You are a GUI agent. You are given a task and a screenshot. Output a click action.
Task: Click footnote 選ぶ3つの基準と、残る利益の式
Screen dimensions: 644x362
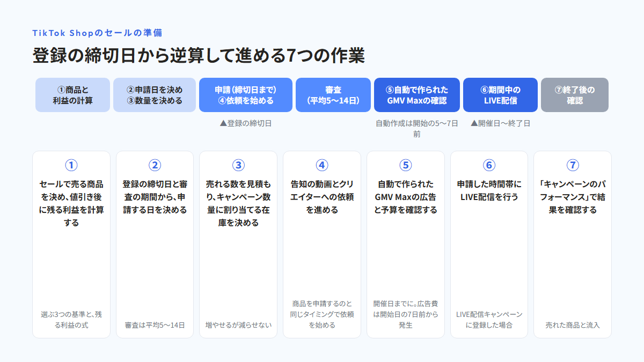[71, 320]
